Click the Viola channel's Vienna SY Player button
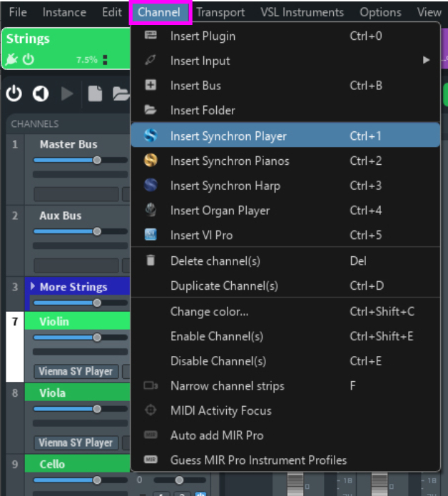 tap(75, 442)
